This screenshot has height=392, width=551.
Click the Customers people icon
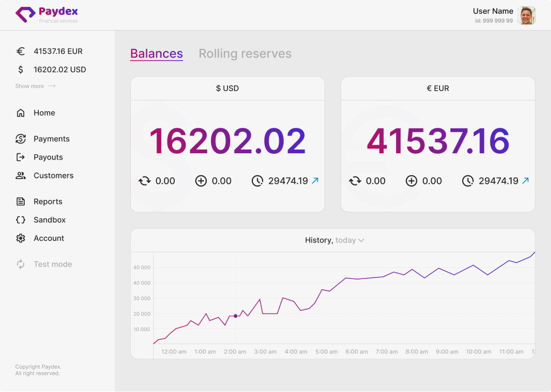(21, 175)
